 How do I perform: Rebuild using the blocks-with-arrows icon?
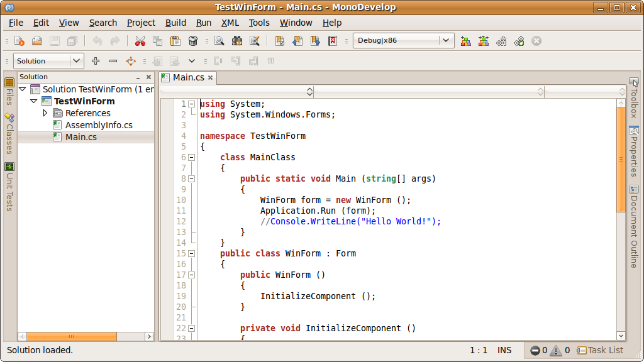pyautogui.click(x=484, y=41)
